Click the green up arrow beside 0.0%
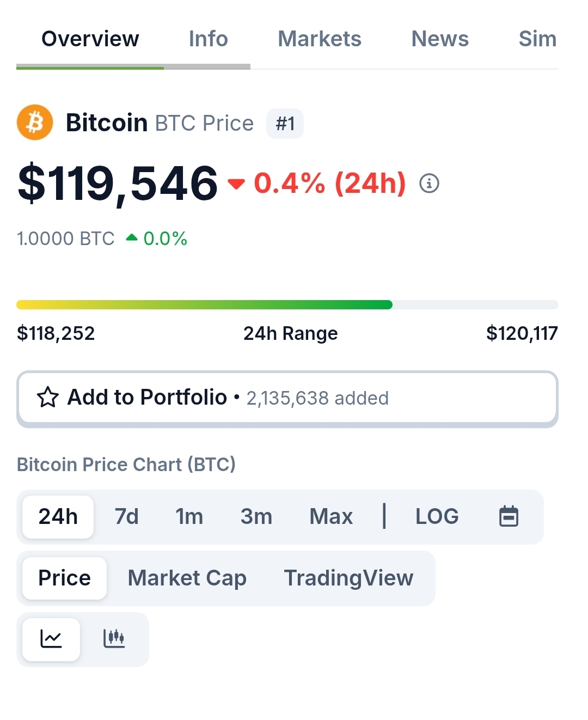The width and height of the screenshot is (588, 720). coord(132,237)
